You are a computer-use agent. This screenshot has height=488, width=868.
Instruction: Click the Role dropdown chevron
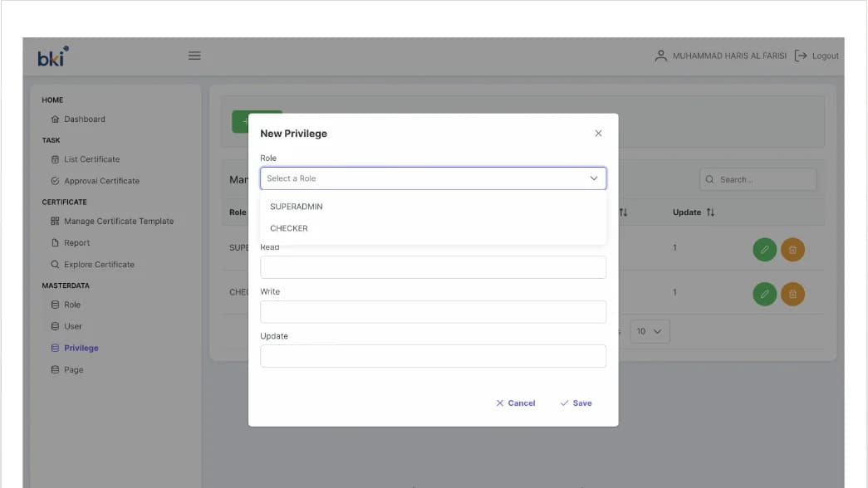(593, 178)
